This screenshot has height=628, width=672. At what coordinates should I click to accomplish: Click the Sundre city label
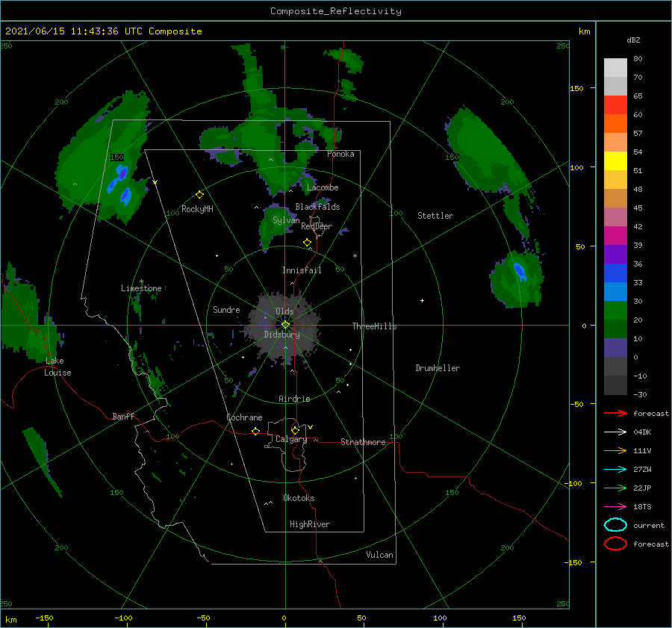click(226, 309)
